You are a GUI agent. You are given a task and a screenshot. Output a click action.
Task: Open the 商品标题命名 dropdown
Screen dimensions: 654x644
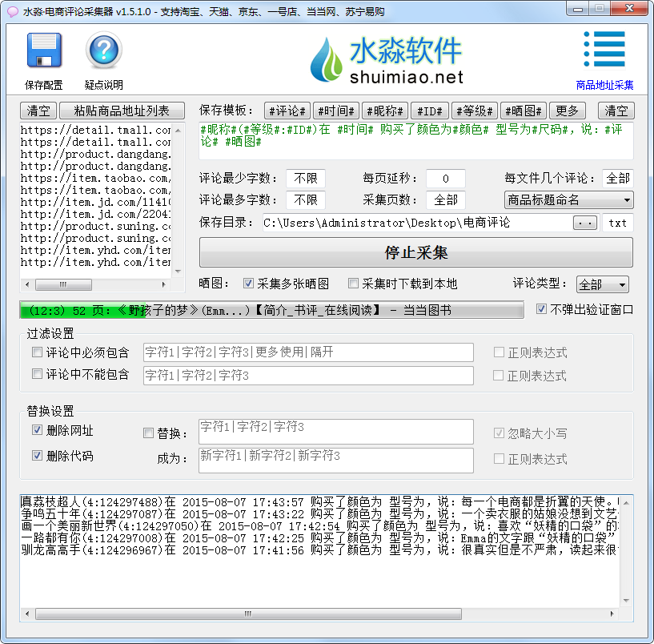[x=568, y=199]
